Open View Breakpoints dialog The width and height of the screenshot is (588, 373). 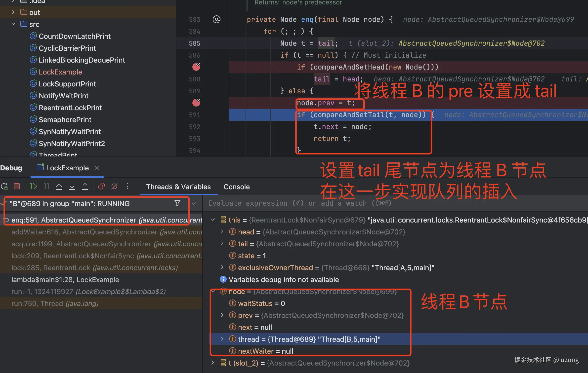tap(101, 186)
